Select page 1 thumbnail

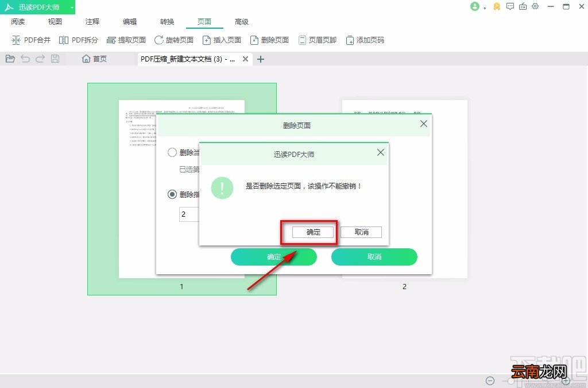coord(182,189)
